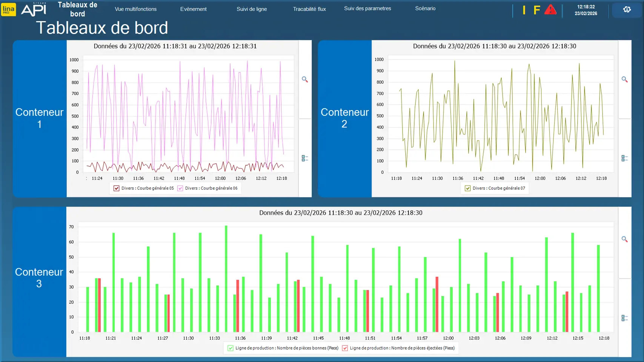The width and height of the screenshot is (644, 362).
Task: Open the legend list icon for Conteneur 3
Action: point(625,318)
